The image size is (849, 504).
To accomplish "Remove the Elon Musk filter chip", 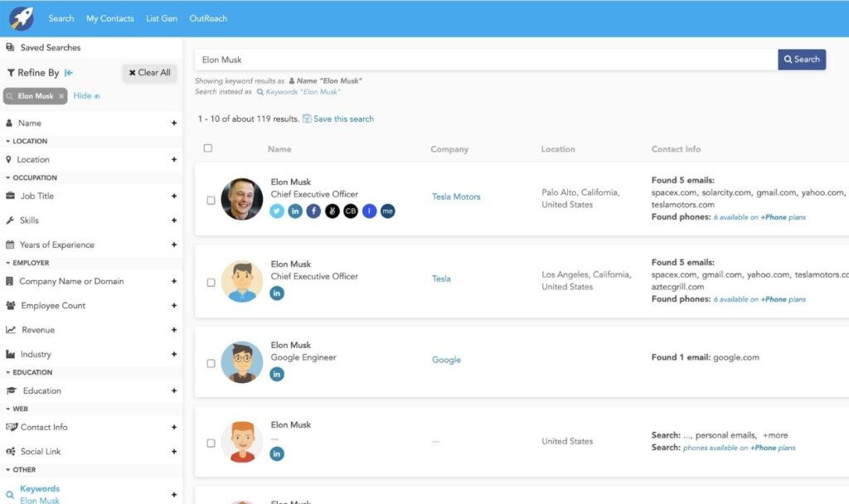I will 61,96.
